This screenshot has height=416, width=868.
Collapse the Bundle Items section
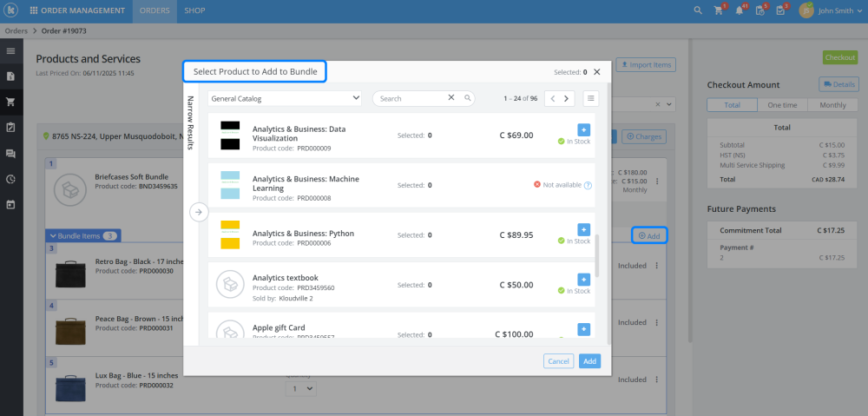click(83, 236)
